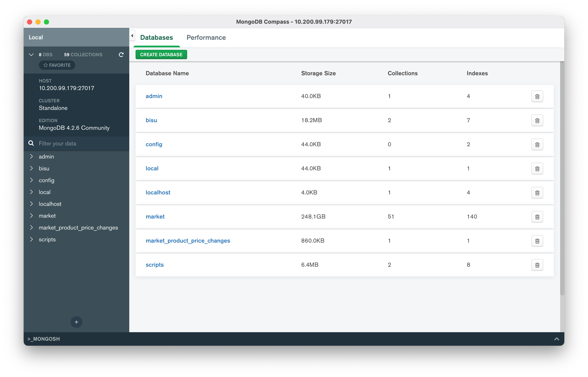Click the refresh databases icon in sidebar
Image resolution: width=588 pixels, height=377 pixels.
(121, 54)
